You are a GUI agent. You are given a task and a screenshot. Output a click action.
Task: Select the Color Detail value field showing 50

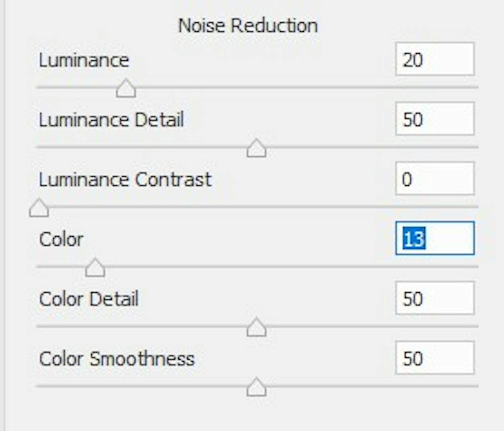pos(435,298)
